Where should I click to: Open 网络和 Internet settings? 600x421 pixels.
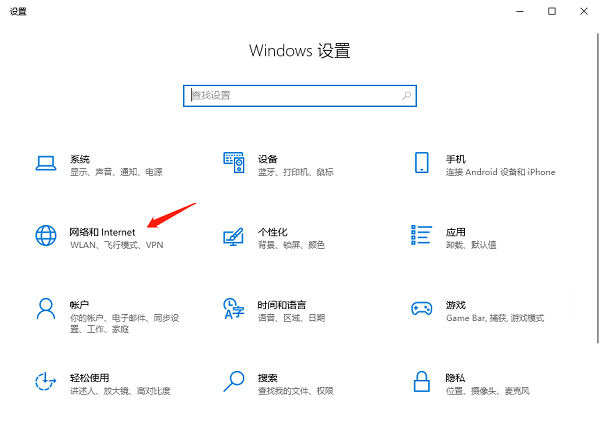click(x=102, y=232)
